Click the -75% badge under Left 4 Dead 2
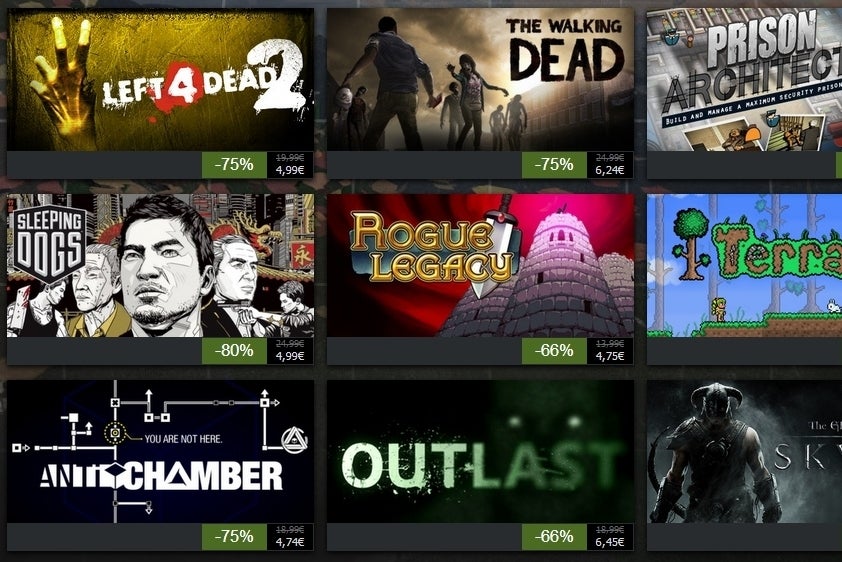This screenshot has height=562, width=842. point(234,165)
